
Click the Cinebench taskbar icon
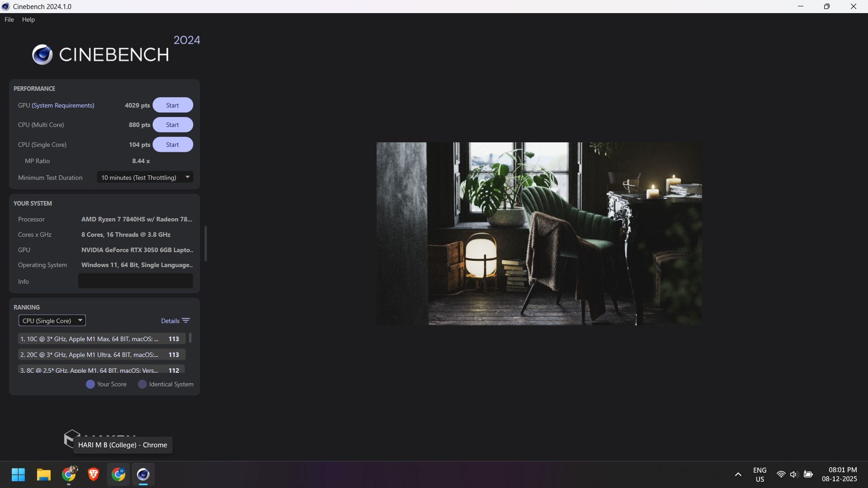point(143,474)
